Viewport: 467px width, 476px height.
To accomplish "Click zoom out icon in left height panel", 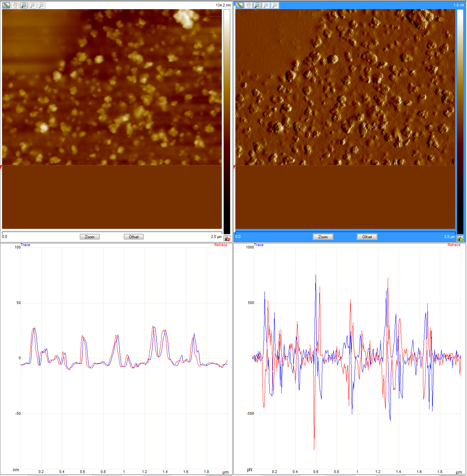I will tap(41, 5).
